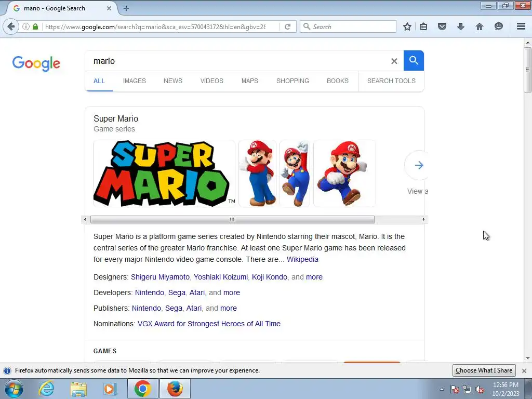Click Nintendo in the Developers row
This screenshot has height=399, width=532.
150,292
